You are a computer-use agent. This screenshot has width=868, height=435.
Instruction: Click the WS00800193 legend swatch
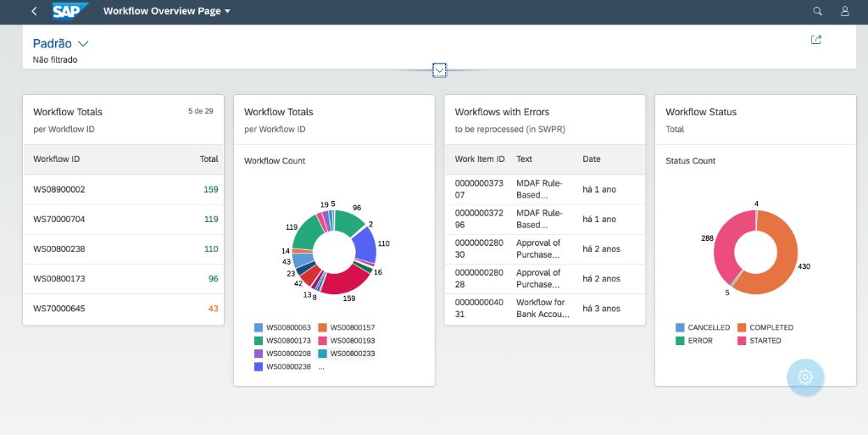point(323,341)
